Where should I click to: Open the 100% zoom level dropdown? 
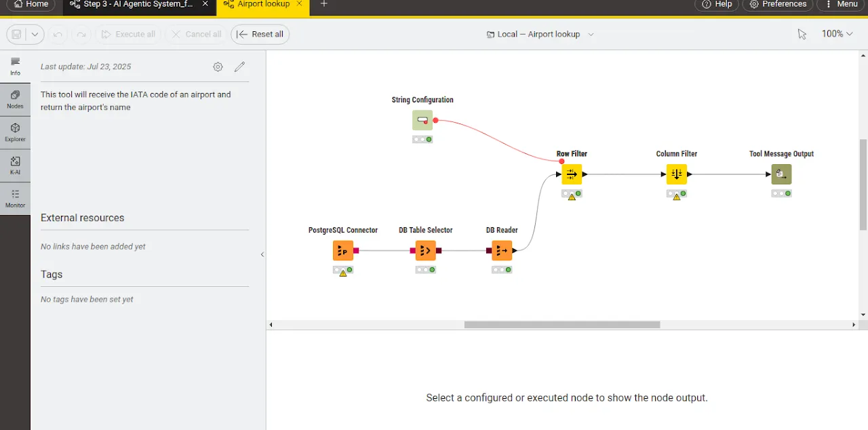point(837,34)
